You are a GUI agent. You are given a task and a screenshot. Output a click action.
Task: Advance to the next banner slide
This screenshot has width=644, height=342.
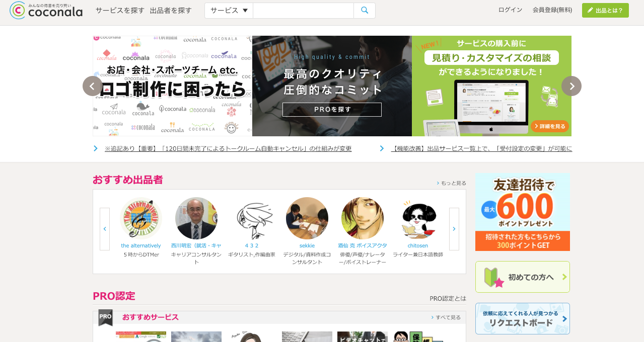571,86
